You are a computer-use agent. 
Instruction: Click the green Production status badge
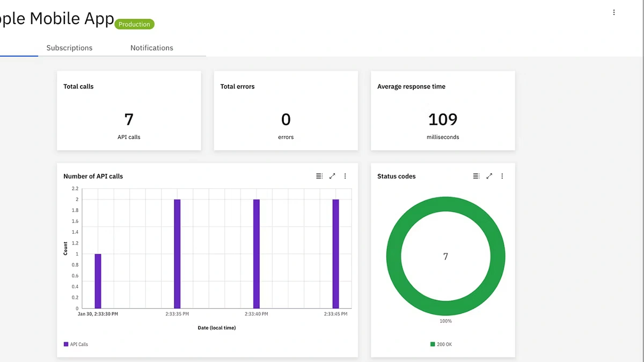(x=134, y=24)
